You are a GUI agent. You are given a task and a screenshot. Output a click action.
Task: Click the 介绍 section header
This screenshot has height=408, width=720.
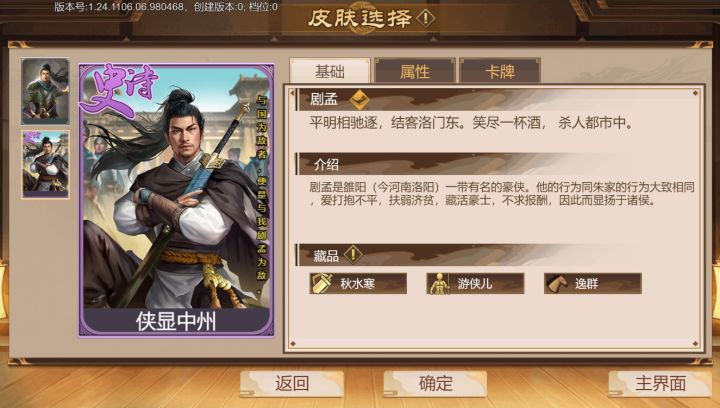click(x=326, y=164)
